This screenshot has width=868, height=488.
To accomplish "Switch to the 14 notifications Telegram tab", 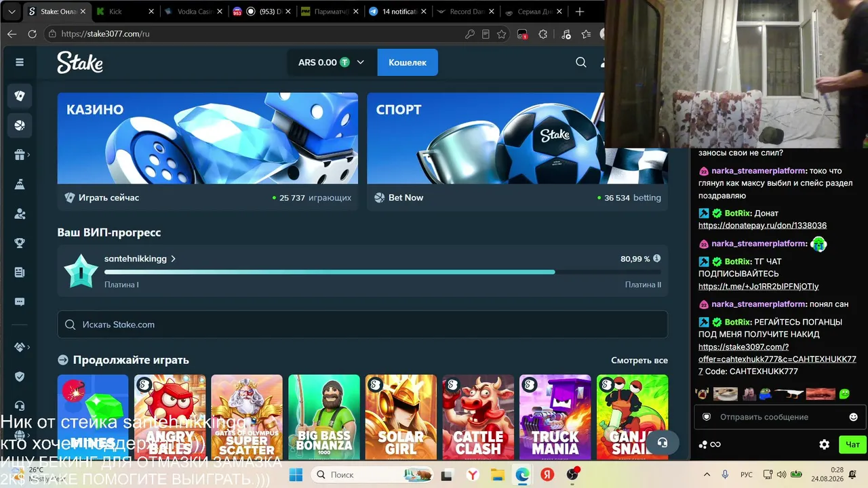I will [398, 12].
